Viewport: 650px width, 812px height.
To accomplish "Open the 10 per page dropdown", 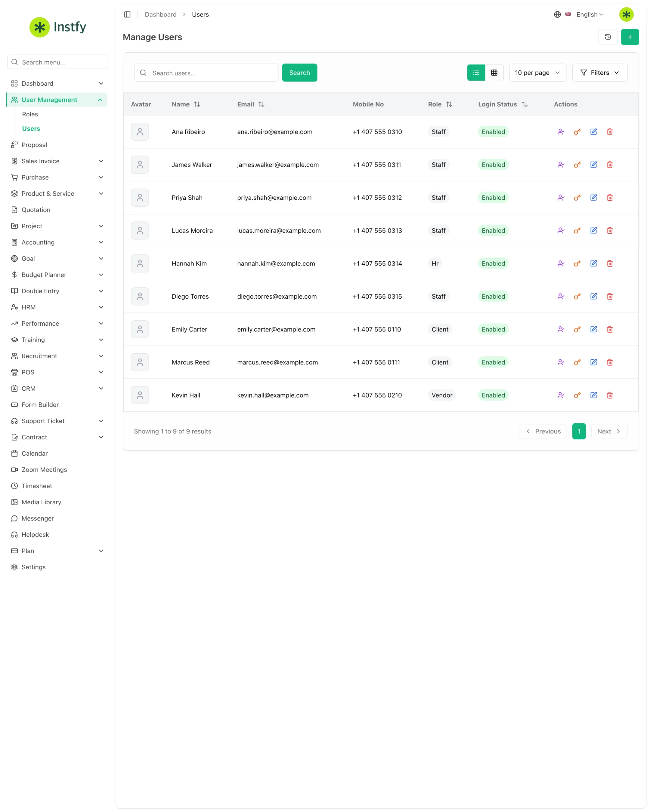I will (537, 73).
